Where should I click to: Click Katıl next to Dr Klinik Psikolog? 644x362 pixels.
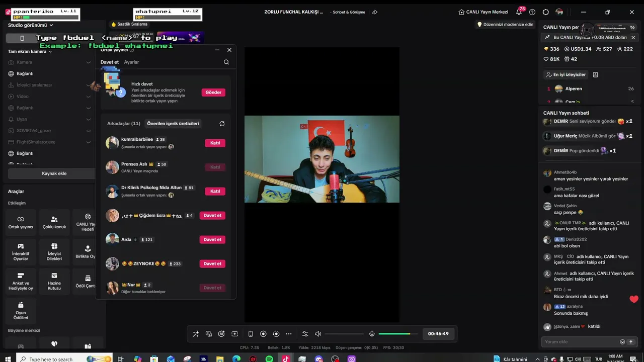215,191
